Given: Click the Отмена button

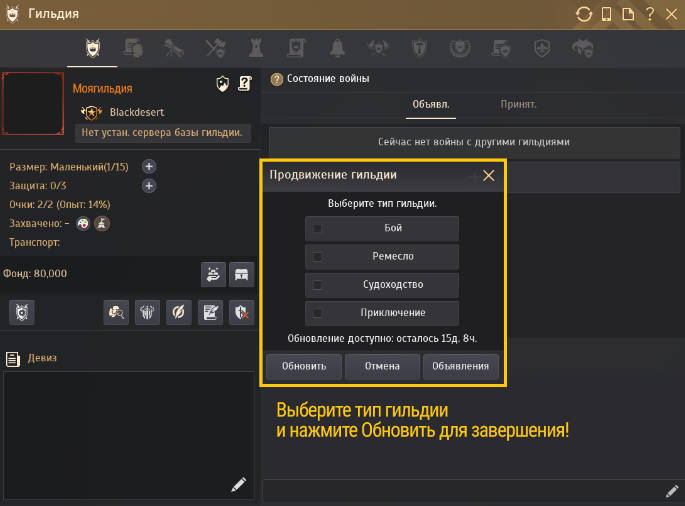Looking at the screenshot, I should click(382, 366).
